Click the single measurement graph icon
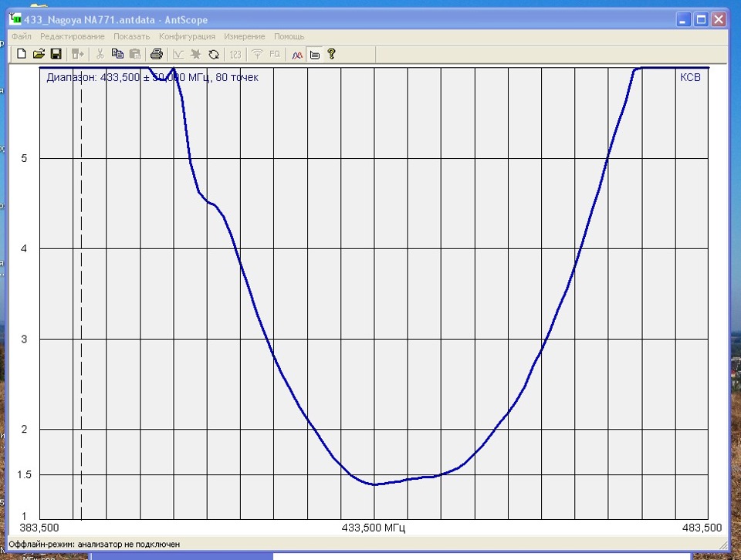This screenshot has height=560, width=741. [178, 54]
